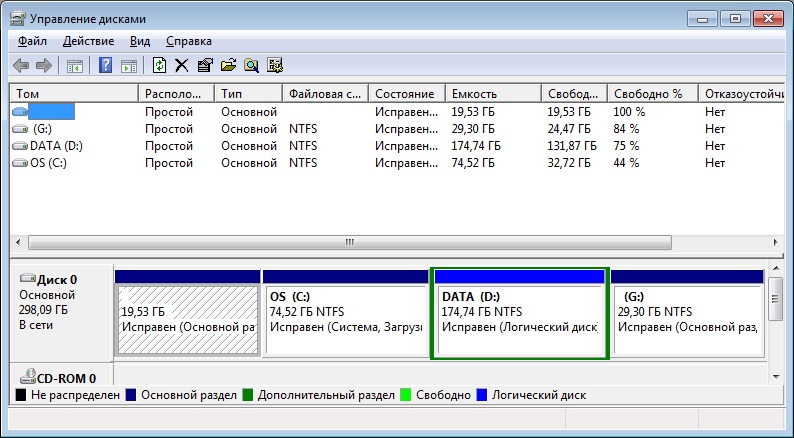Open Properties via the toolbar icon
The height and width of the screenshot is (438, 794).
pos(205,65)
